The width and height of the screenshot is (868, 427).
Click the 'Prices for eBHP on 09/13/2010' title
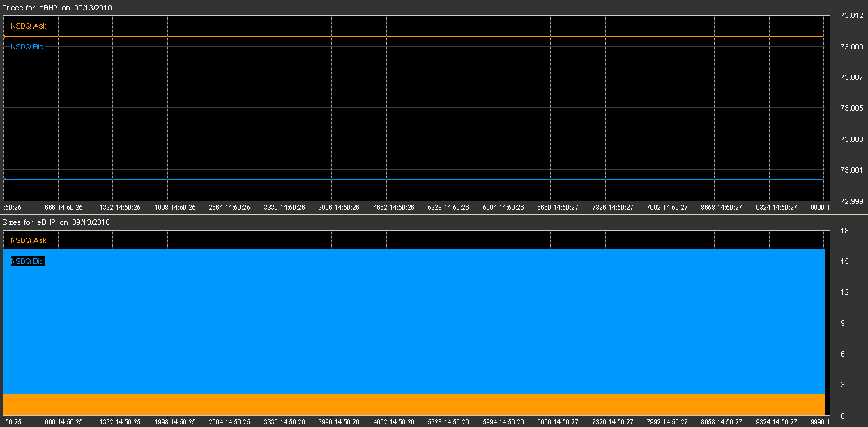click(56, 7)
